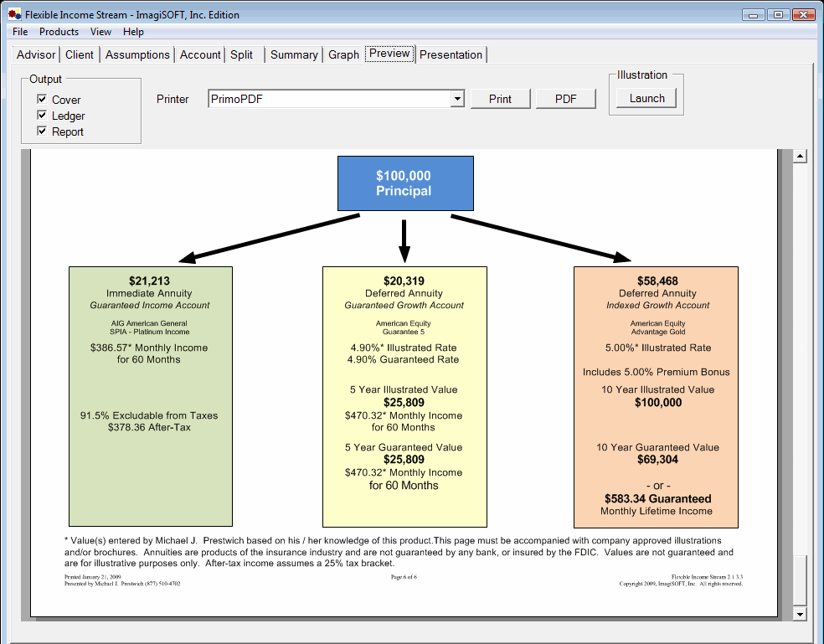This screenshot has height=644, width=824.
Task: Click the 5 Year Illustrated Value label
Action: (x=404, y=389)
